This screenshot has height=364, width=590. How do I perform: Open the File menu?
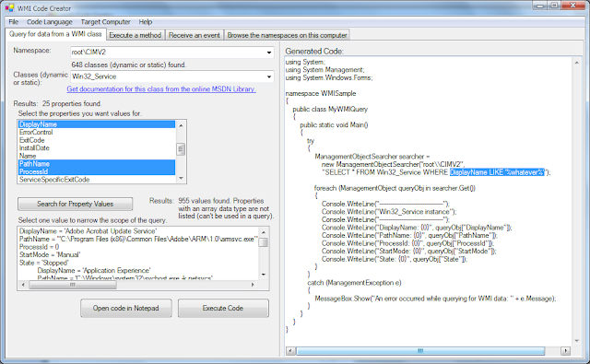click(x=14, y=22)
